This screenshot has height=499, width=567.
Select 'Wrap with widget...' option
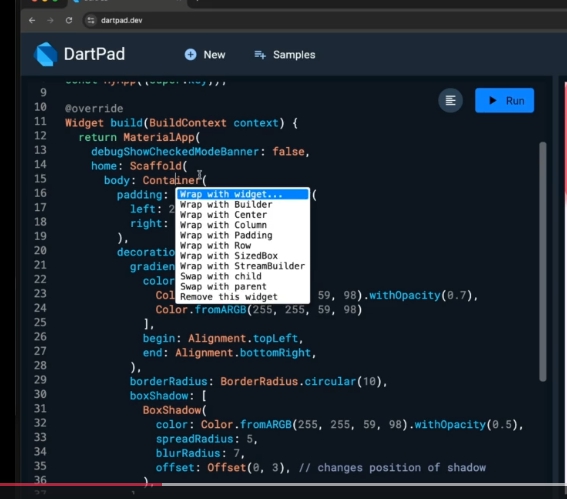point(242,194)
